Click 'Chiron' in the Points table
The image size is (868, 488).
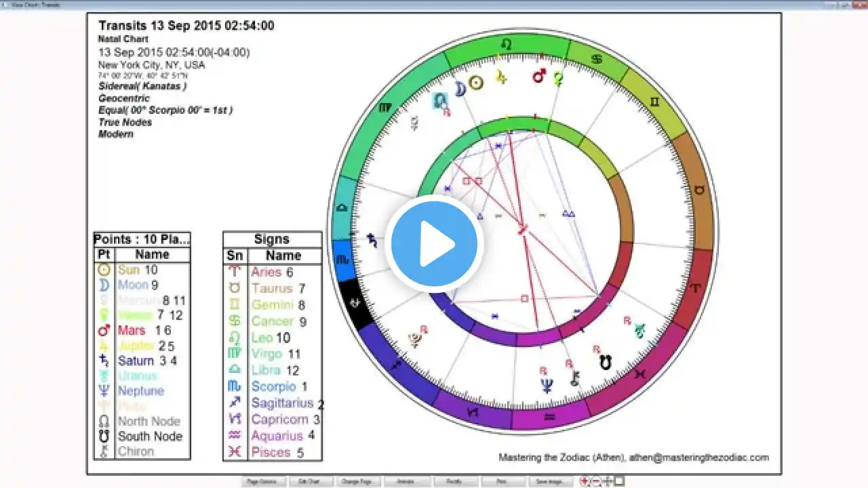[136, 451]
